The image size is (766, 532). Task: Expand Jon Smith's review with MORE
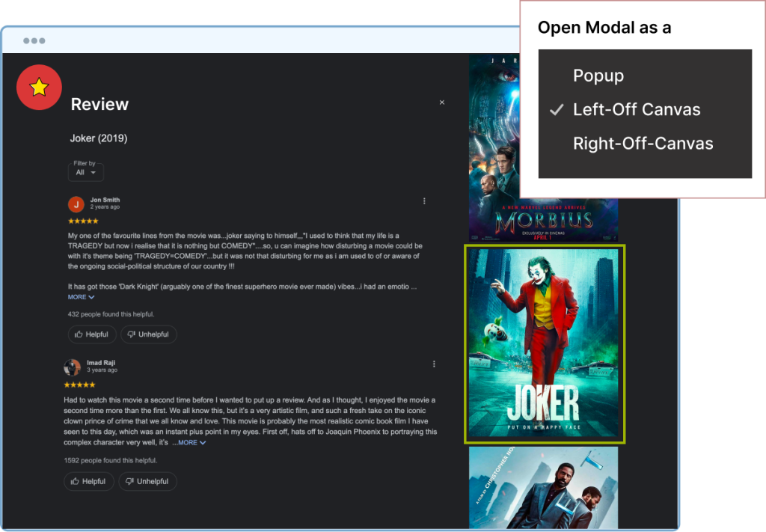click(81, 297)
